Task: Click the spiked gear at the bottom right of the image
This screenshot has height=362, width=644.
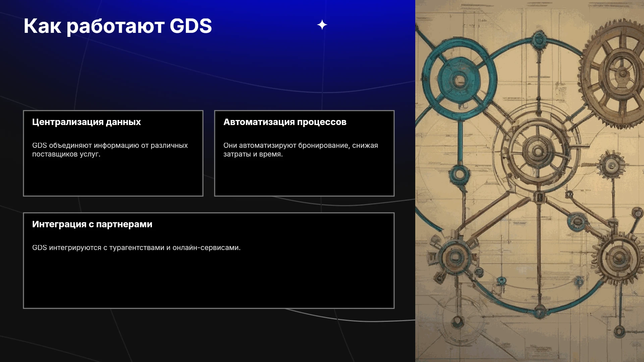Action: click(619, 258)
